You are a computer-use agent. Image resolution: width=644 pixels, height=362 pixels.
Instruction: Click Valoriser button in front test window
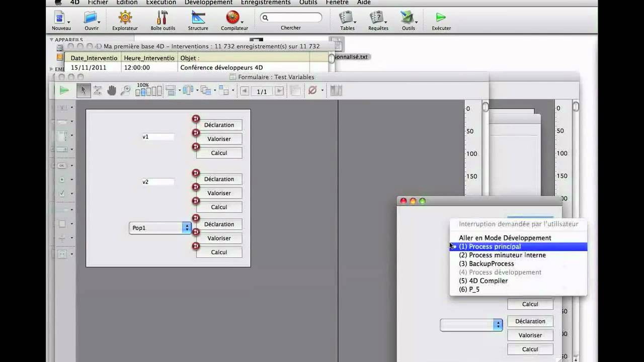coord(530,335)
